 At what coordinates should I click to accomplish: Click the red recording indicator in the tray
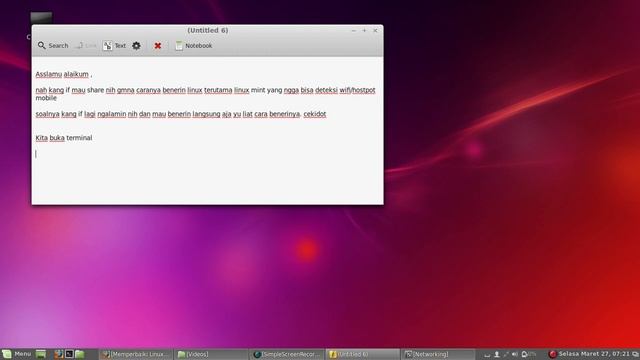click(x=553, y=354)
